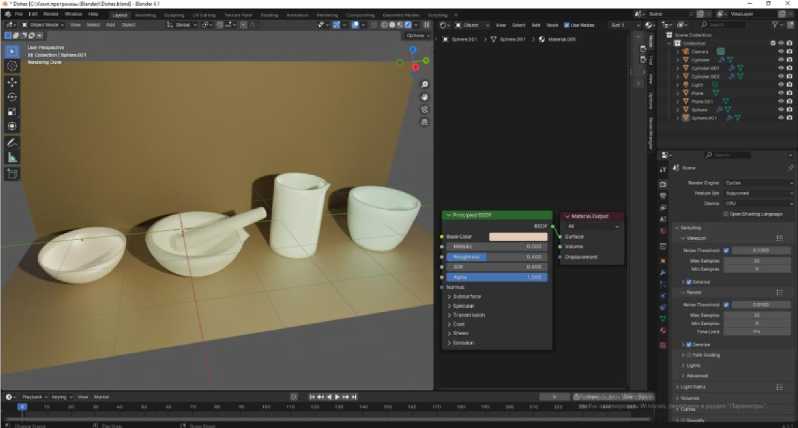Expand the Subsurface section in Principled BSDF
This screenshot has height=428, width=798.
[x=464, y=296]
